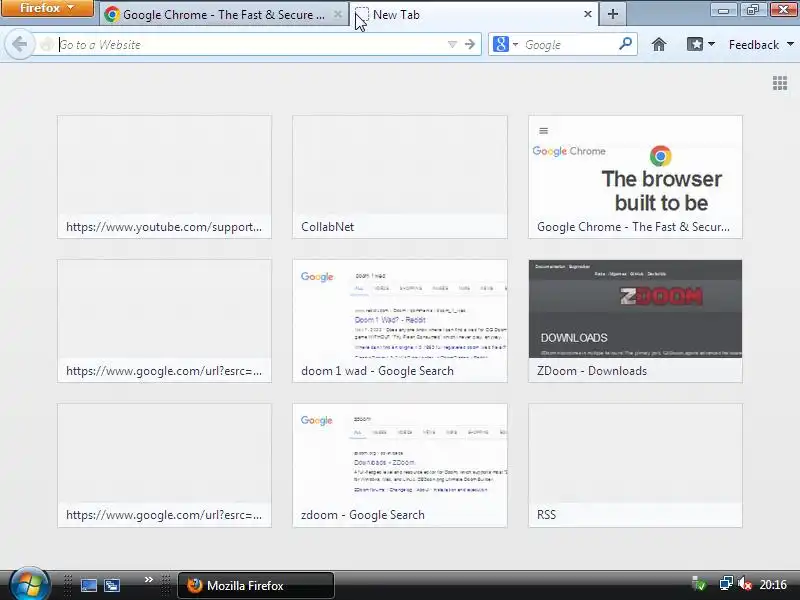Click the Chrome favicon on first tab
Viewport: 800px width, 600px height.
coord(112,14)
